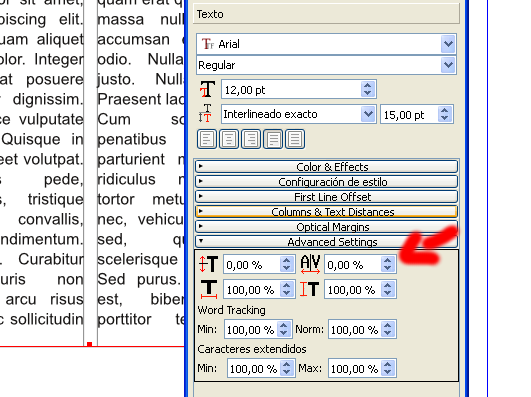Expand Columns & Text Distances section
The height and width of the screenshot is (397, 531).
326,211
